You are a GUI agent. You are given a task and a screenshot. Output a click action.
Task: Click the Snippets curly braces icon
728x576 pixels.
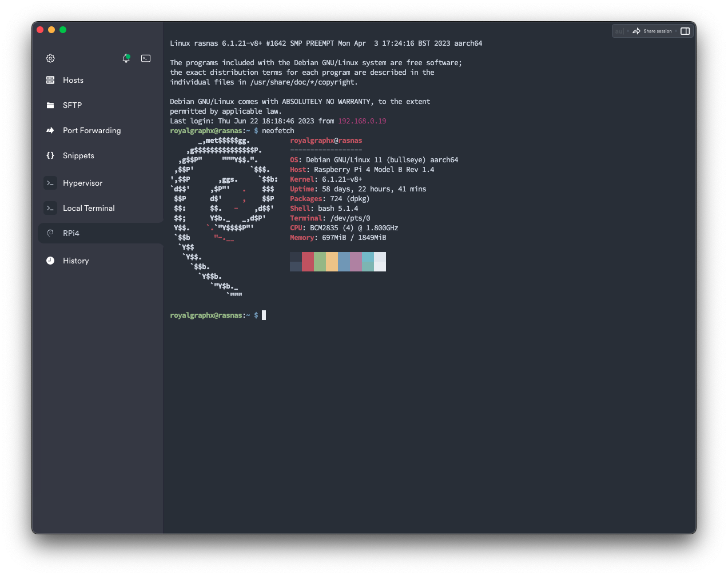pyautogui.click(x=50, y=155)
